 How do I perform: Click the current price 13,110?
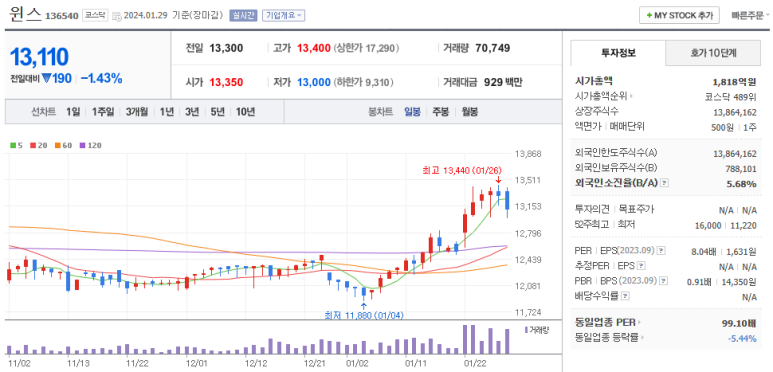tap(39, 58)
